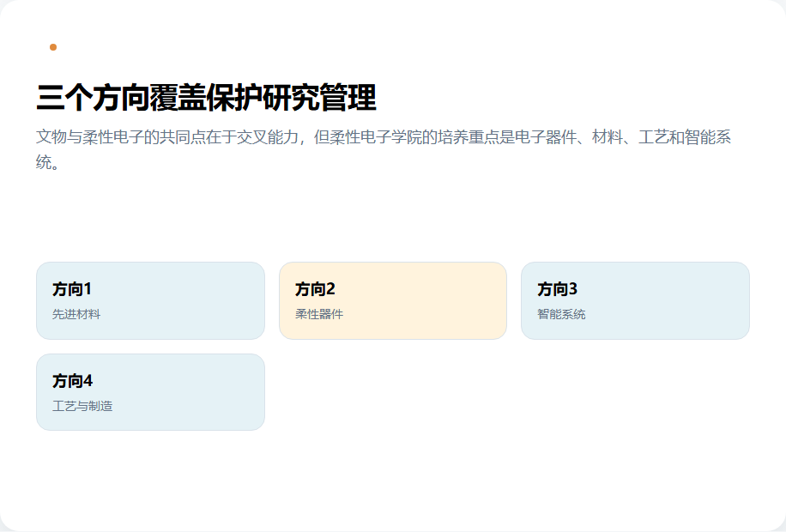Click the slide title 三个方向覆盖保护研究管理
786x532 pixels.
[206, 97]
